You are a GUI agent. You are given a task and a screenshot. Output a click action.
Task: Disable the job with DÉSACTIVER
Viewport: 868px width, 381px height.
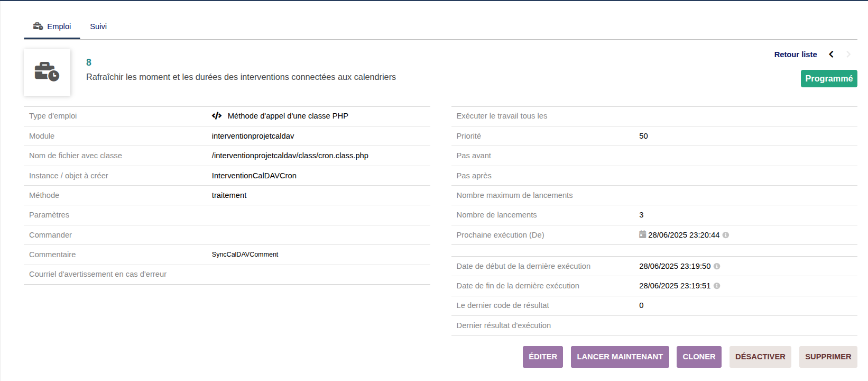point(760,357)
